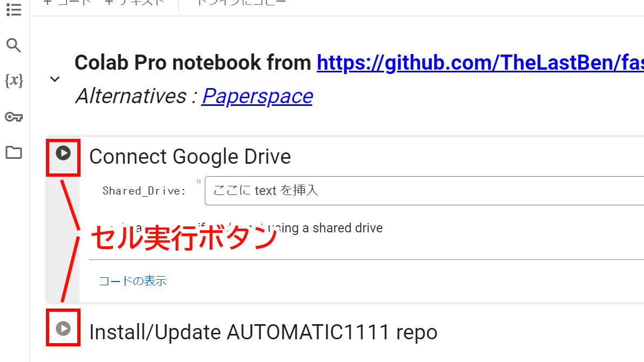The width and height of the screenshot is (644, 362).
Task: Collapse the Colab Pro notebook section
Action: tap(55, 79)
